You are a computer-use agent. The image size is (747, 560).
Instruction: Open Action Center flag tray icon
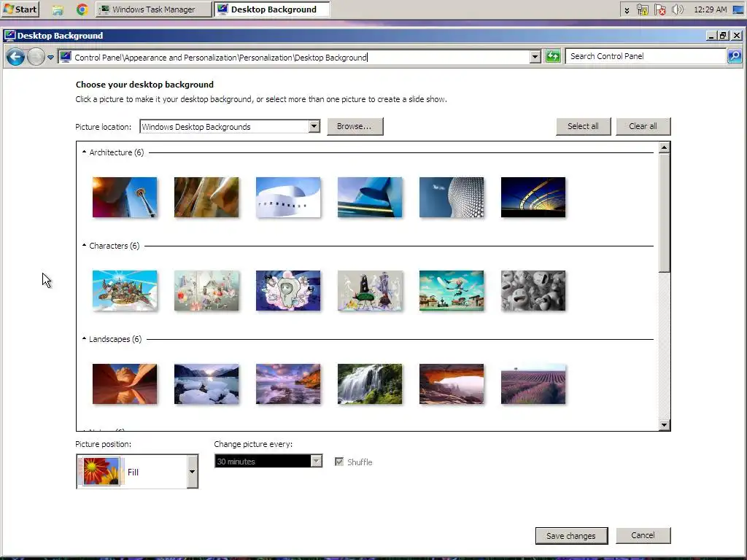[659, 9]
